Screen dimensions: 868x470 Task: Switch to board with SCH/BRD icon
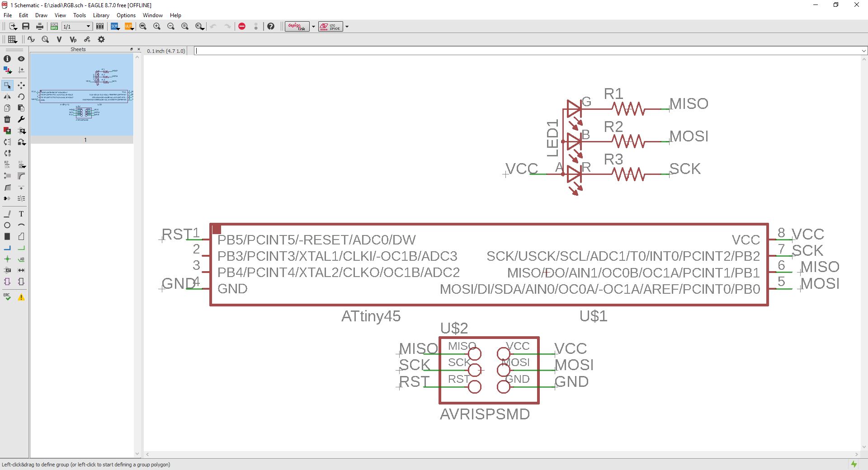point(54,26)
